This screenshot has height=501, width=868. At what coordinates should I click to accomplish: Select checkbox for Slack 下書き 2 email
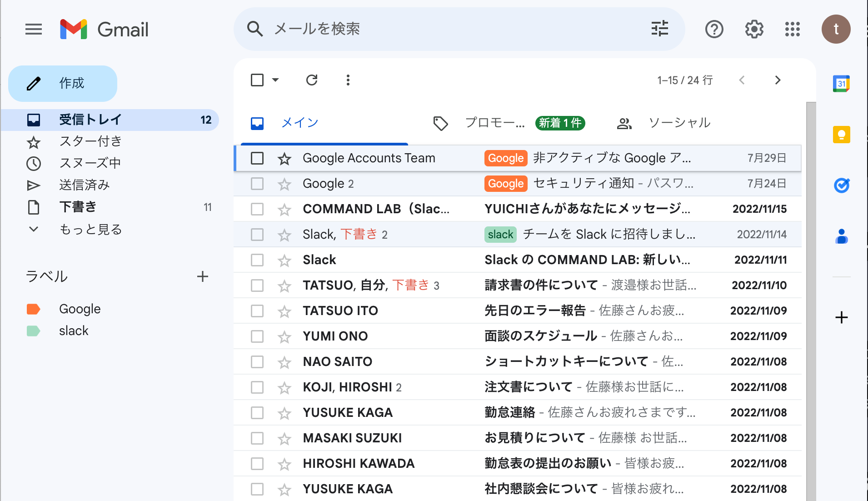[257, 235]
